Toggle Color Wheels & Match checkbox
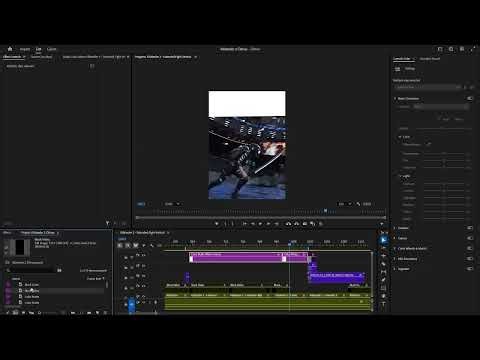This screenshot has width=480, height=360. click(470, 248)
